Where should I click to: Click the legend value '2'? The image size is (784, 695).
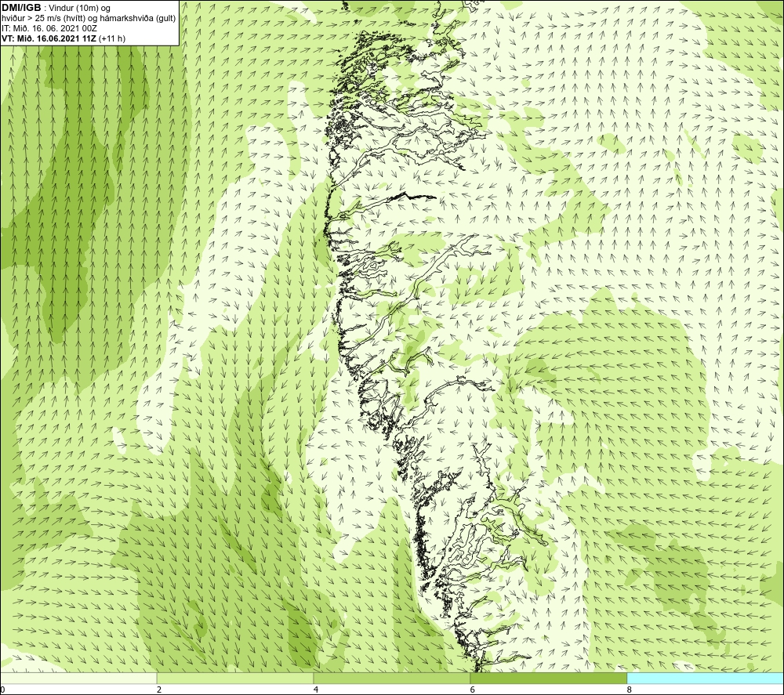coord(159,690)
